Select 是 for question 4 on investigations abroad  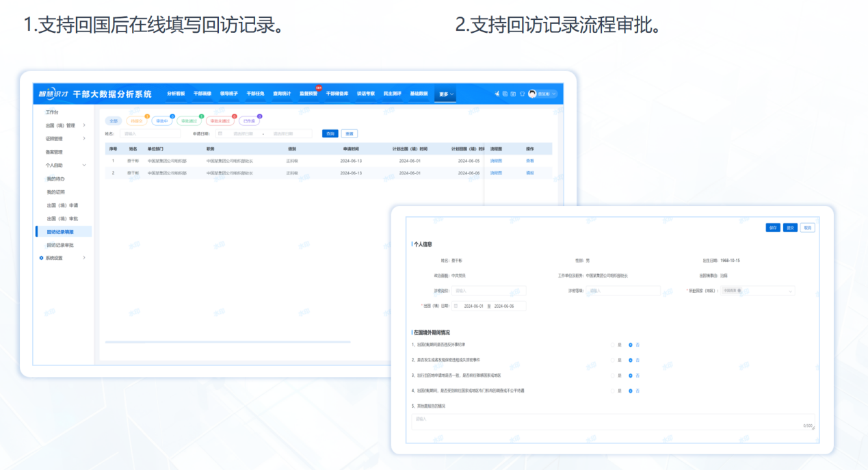point(613,391)
